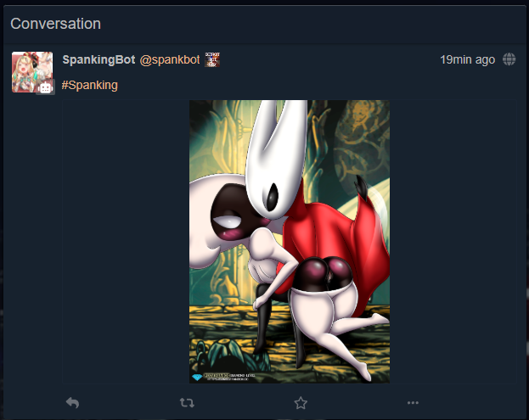This screenshot has height=420, width=529.
Task: Click the custom emoji beside @spankbot
Action: coord(212,59)
